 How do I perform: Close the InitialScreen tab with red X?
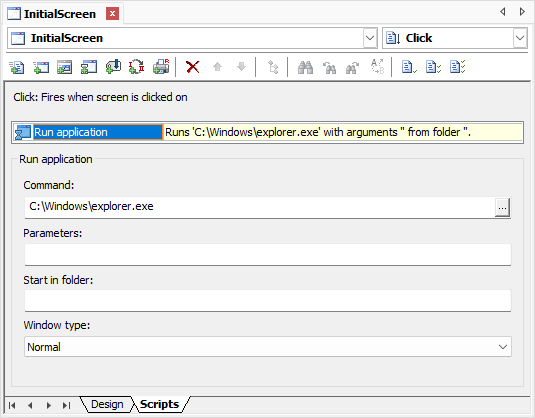tap(112, 14)
